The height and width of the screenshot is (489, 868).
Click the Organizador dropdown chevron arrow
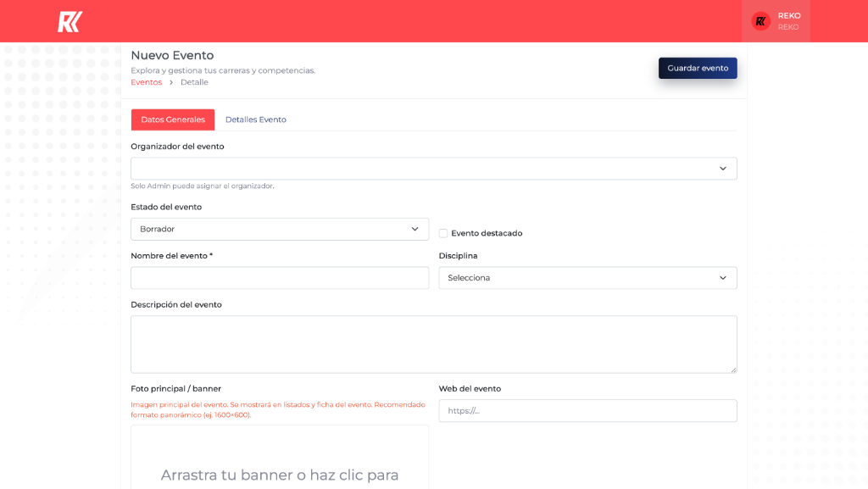tap(722, 169)
